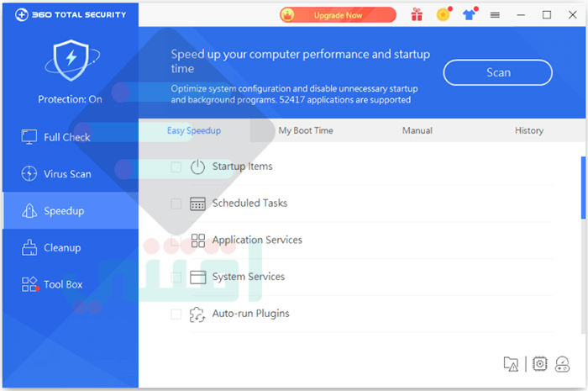Open Cleanup from the sidebar
This screenshot has height=391, width=588.
point(71,248)
